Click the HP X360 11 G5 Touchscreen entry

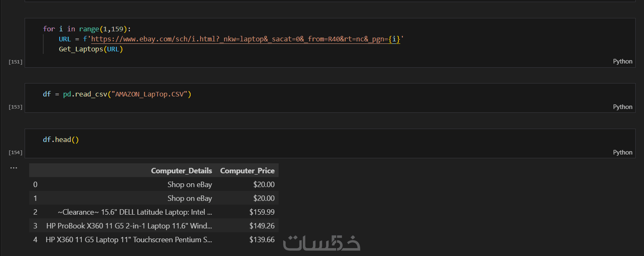pos(129,240)
